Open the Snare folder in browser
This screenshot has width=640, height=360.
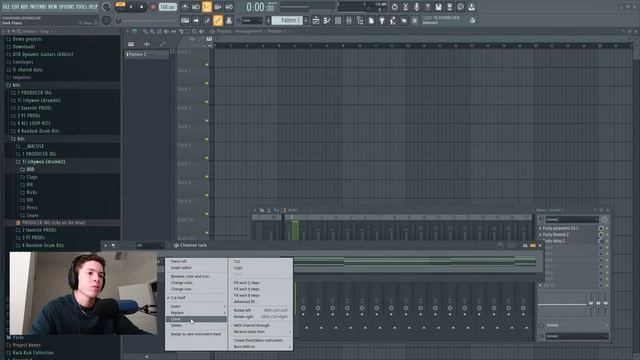tap(32, 215)
